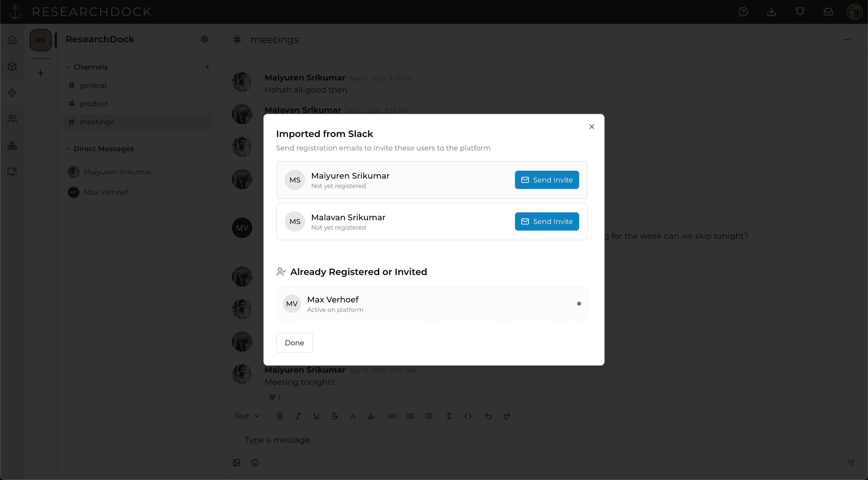The image size is (868, 480).
Task: Collapse the Channels section
Action: click(69, 67)
